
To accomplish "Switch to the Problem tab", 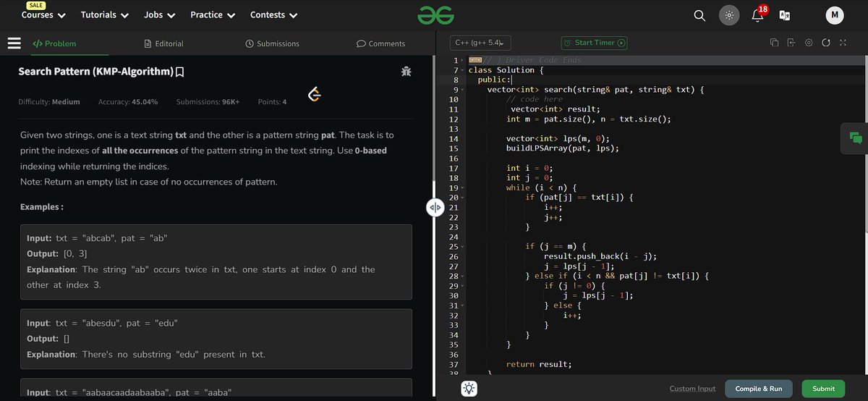I will coord(54,43).
